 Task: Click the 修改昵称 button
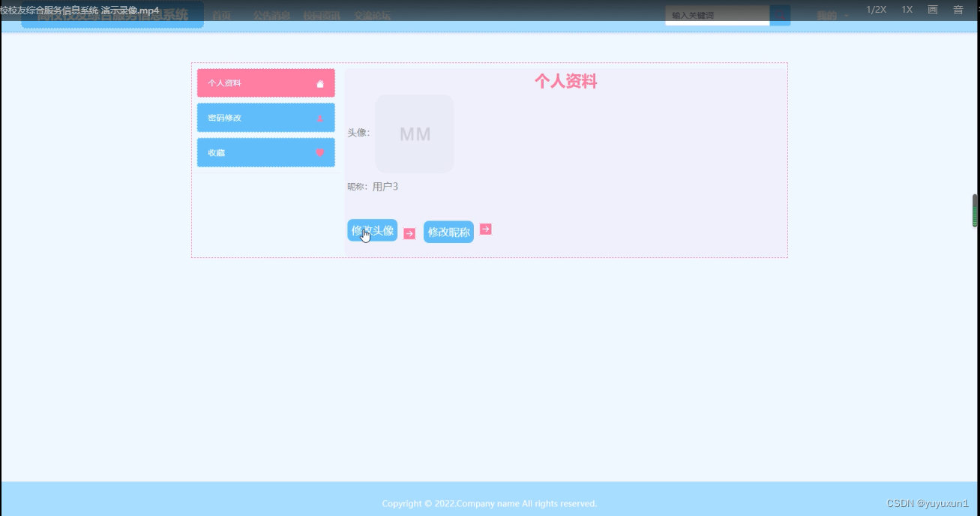[448, 232]
